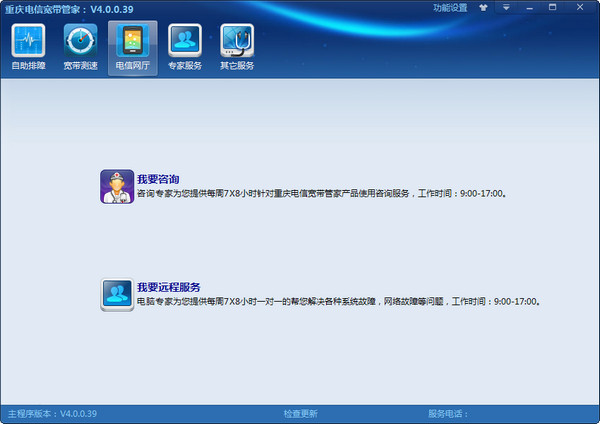Open 其它服务 from the toolbar
The width and height of the screenshot is (600, 424).
point(237,47)
